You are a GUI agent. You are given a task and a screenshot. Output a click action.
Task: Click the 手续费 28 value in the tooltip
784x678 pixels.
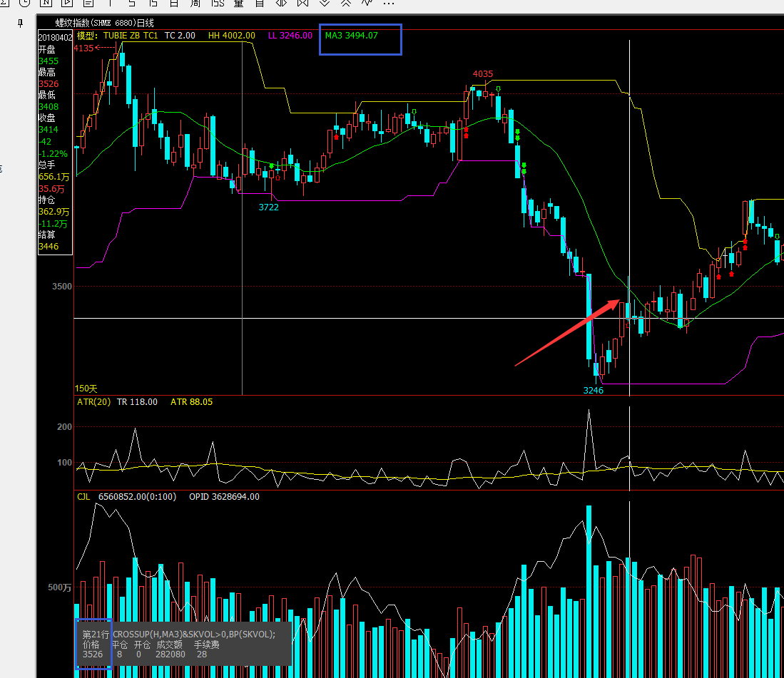coord(202,654)
